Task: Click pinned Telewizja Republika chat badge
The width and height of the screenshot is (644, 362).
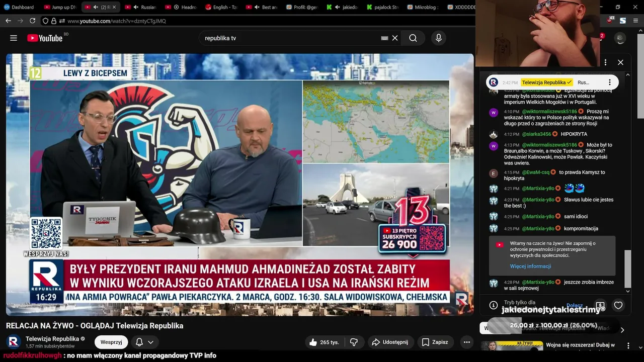Action: coord(547,82)
